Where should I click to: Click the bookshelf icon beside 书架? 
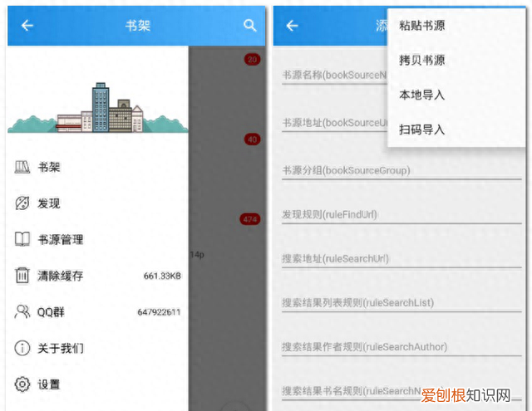click(22, 167)
